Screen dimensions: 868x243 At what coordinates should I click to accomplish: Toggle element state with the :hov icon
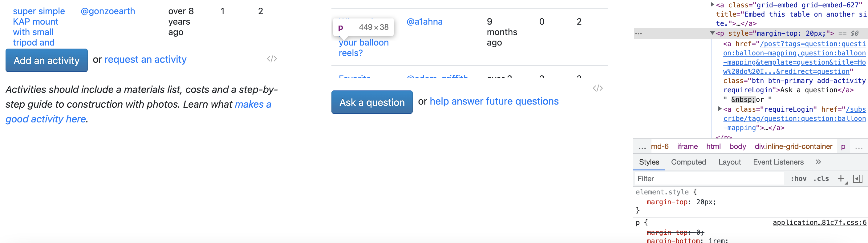(799, 178)
